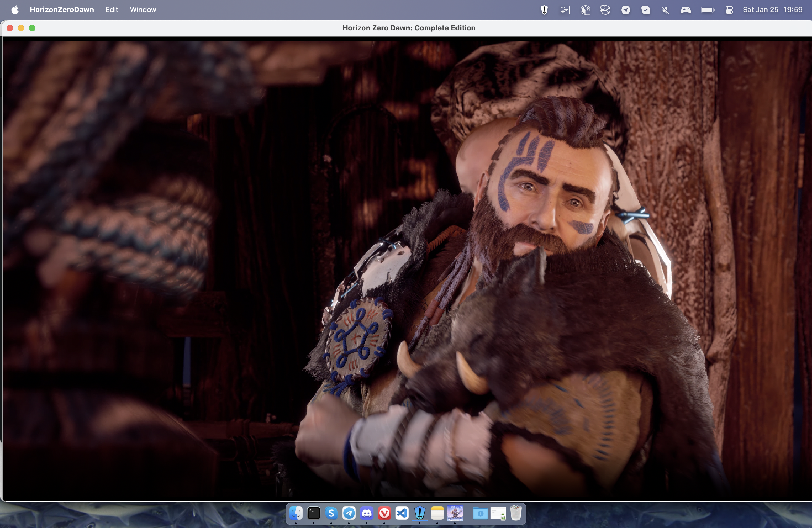Open Skype in the Dock
This screenshot has height=528, width=812.
click(x=331, y=513)
